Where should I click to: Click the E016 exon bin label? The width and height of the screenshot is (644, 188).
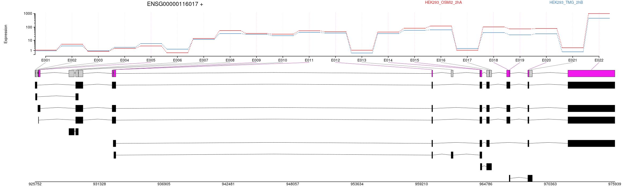click(441, 60)
